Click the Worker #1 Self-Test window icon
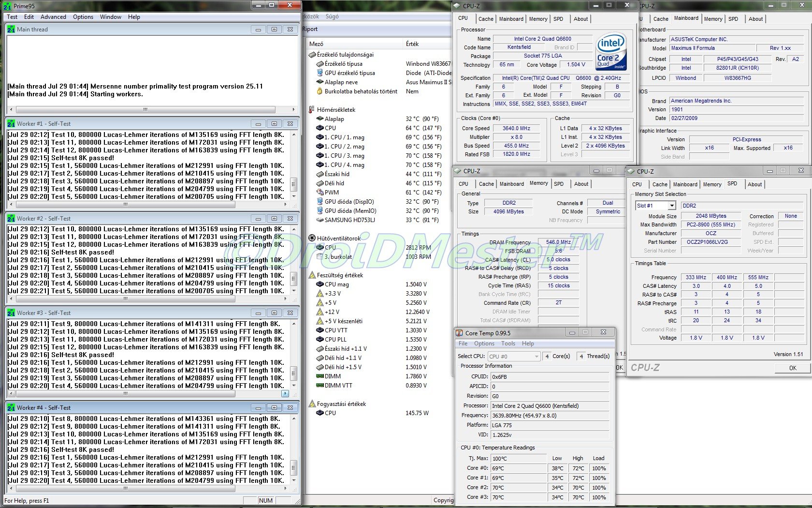 (11, 124)
